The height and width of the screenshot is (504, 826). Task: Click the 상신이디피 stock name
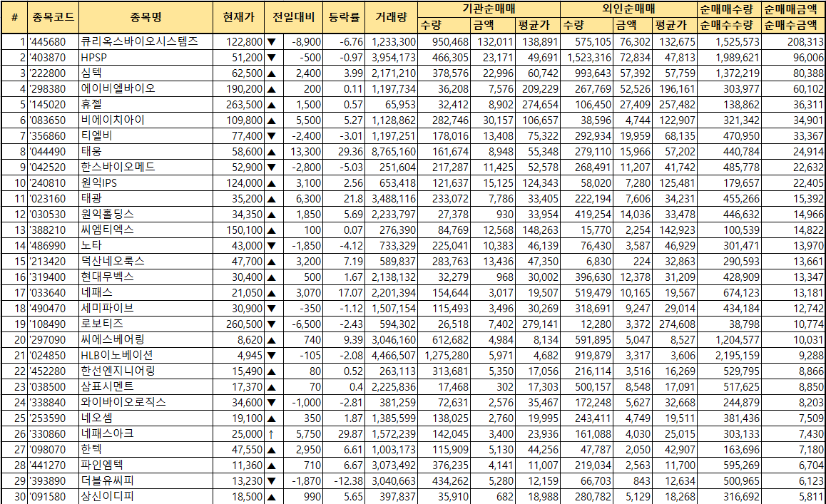point(108,497)
